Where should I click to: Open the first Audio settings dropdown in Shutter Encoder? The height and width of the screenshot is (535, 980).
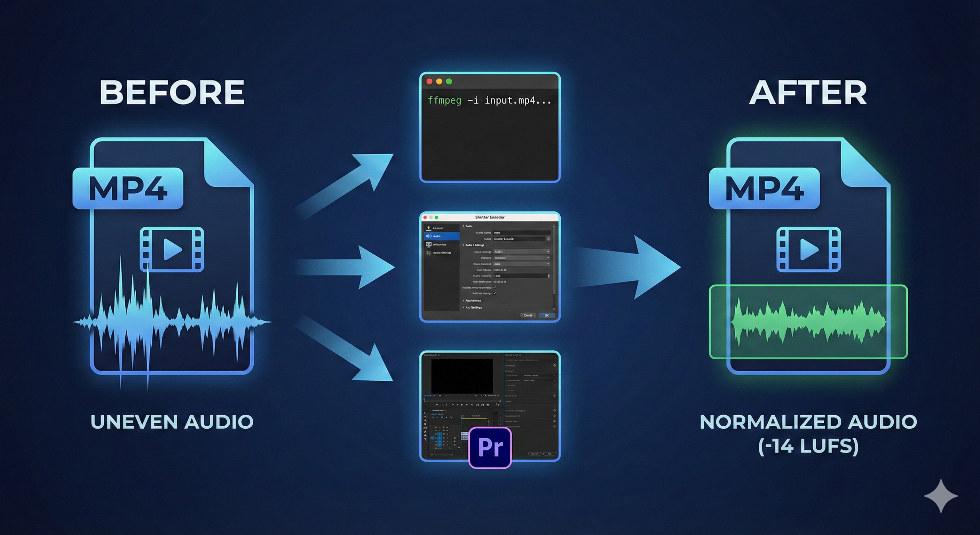pos(522,252)
